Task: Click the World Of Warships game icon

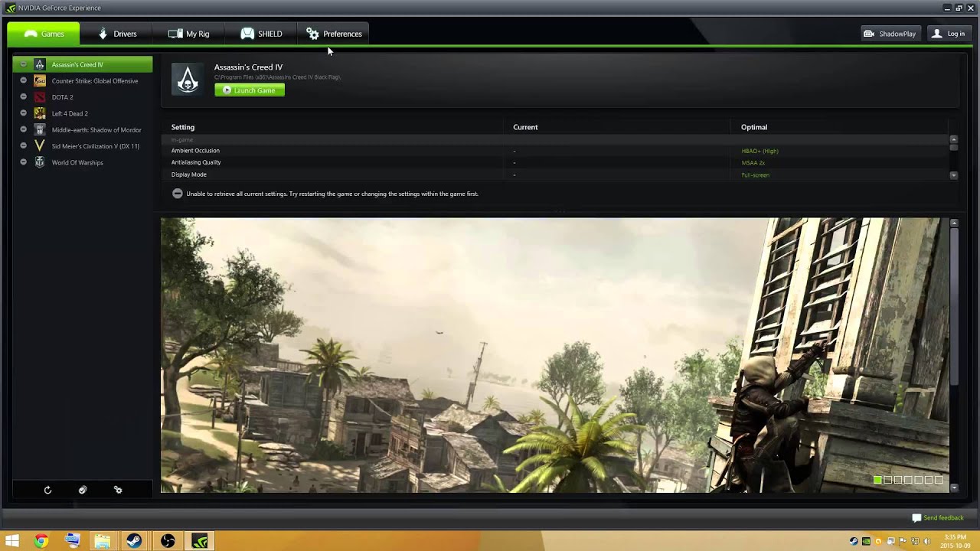Action: (40, 162)
